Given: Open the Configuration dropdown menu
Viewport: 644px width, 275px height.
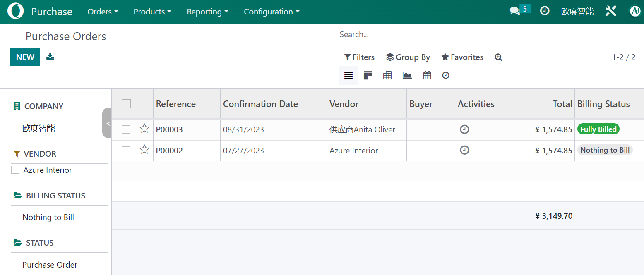Looking at the screenshot, I should [272, 12].
